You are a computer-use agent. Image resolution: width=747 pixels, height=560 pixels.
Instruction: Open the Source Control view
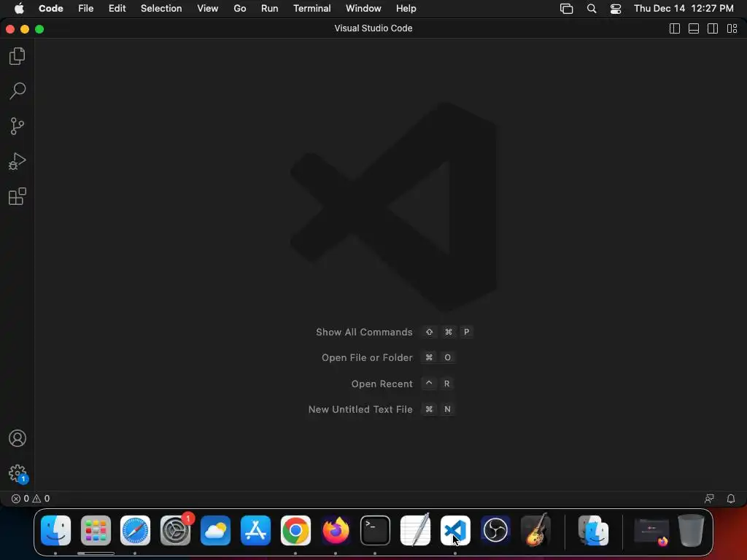[18, 126]
